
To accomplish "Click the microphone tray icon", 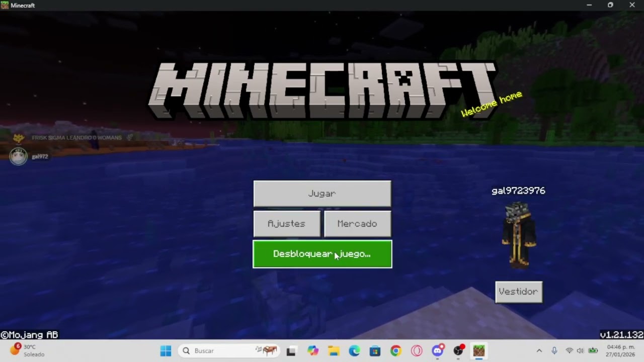I will point(554,351).
